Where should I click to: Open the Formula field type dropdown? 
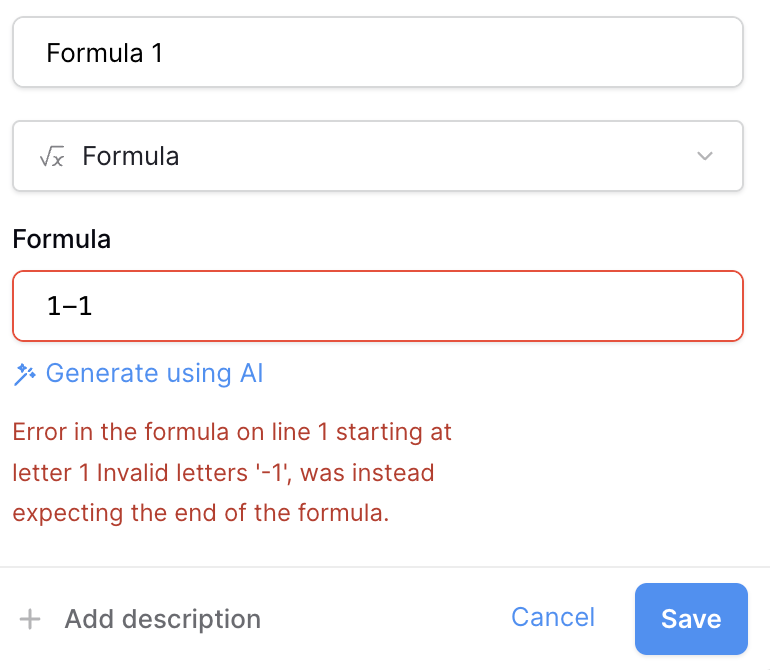tap(378, 156)
